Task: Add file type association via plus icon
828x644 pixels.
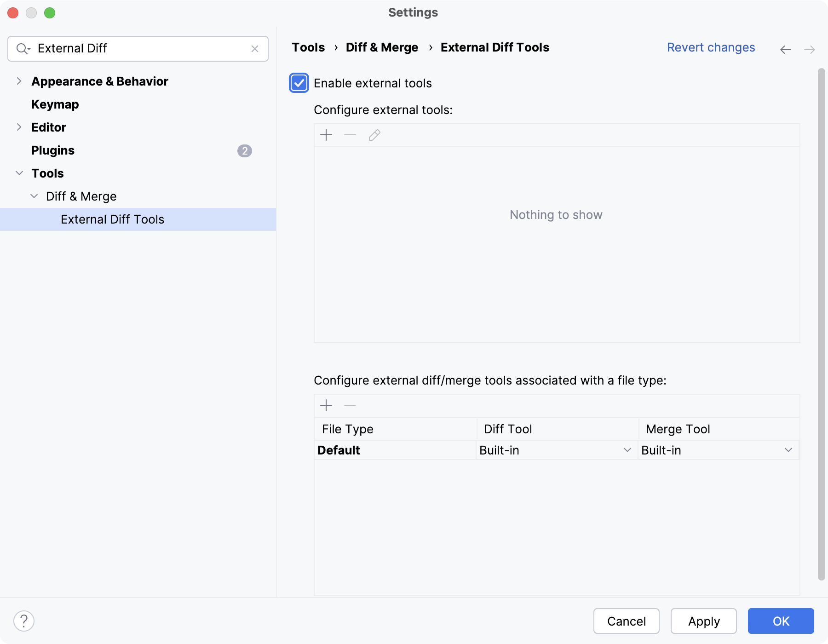Action: (x=326, y=405)
